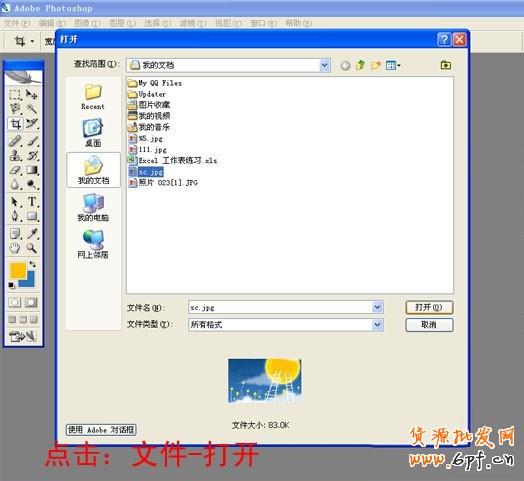Click the Eyedropper tool

point(32,233)
